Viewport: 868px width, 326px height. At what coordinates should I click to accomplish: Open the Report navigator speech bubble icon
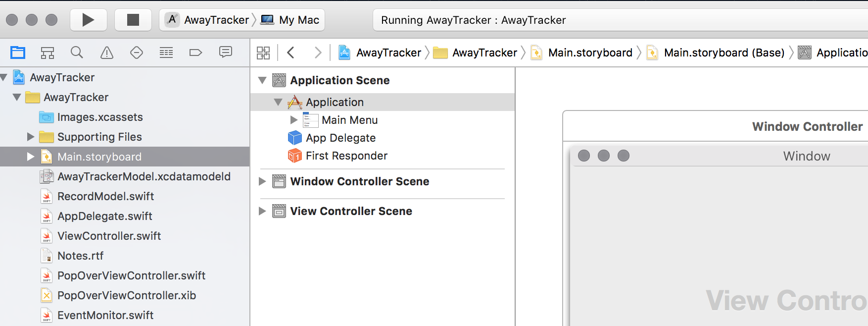[x=226, y=52]
